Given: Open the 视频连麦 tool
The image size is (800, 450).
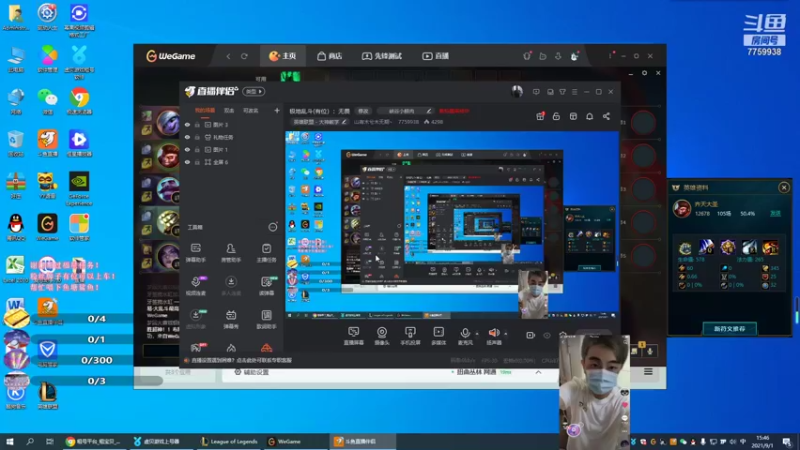Looking at the screenshot, I should pyautogui.click(x=195, y=286).
